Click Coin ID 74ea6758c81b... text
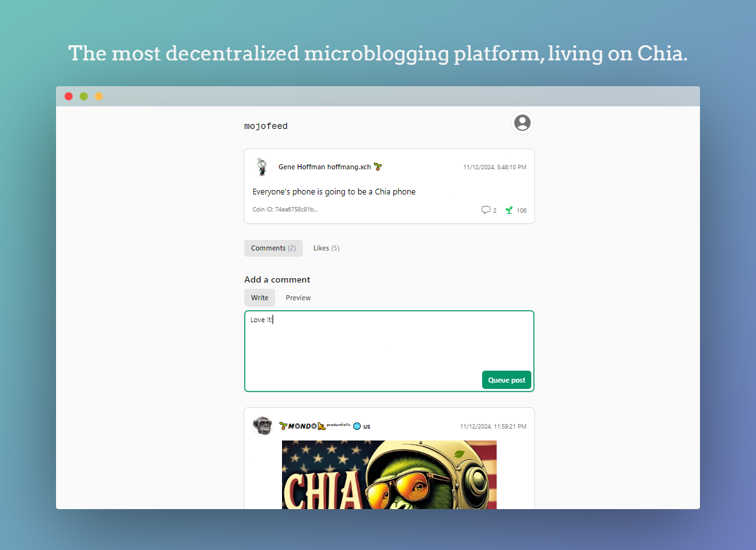 pos(285,210)
